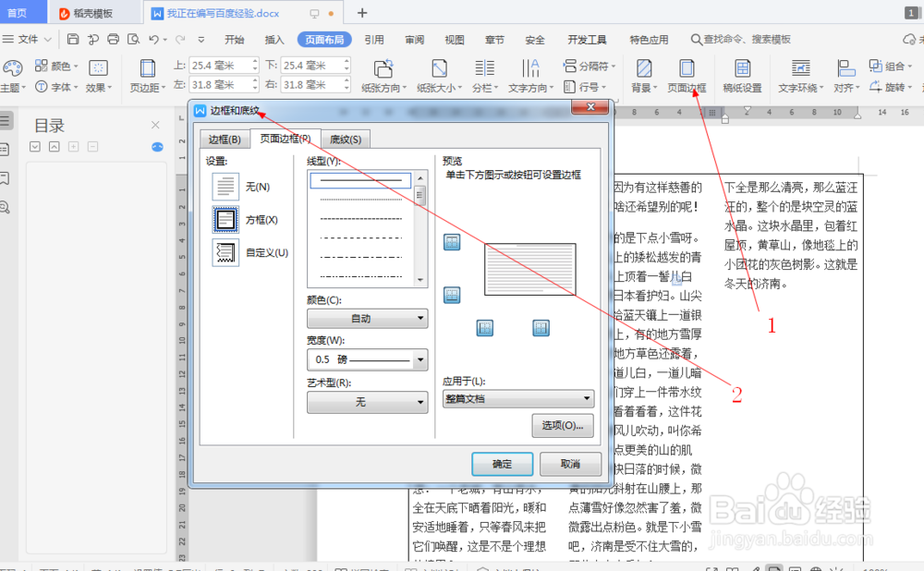Image resolution: width=924 pixels, height=571 pixels.
Task: Switch to 底纹(S) tab
Action: pos(346,140)
